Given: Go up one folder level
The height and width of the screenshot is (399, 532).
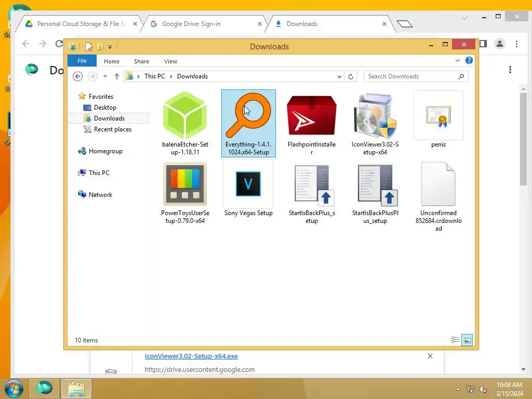Looking at the screenshot, I should (117, 76).
